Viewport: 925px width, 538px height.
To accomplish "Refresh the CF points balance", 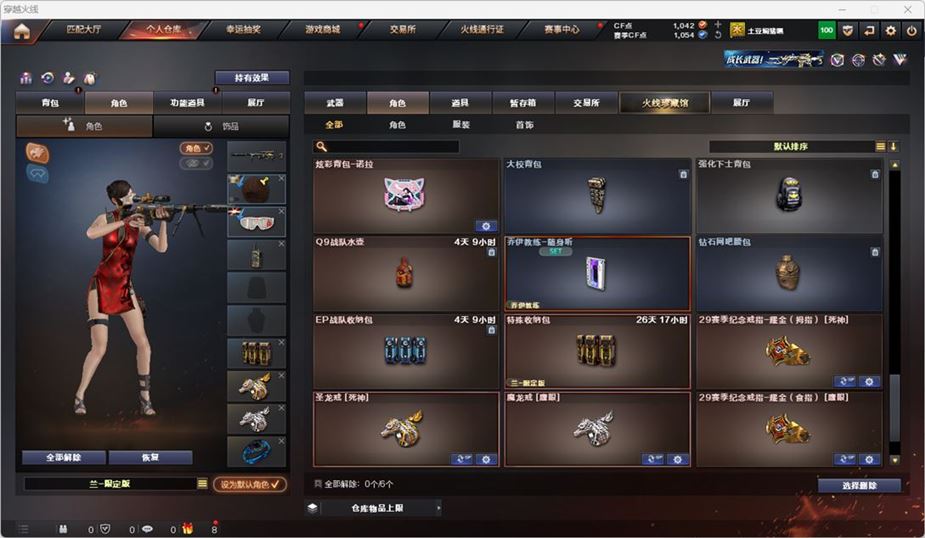I will click(x=718, y=35).
